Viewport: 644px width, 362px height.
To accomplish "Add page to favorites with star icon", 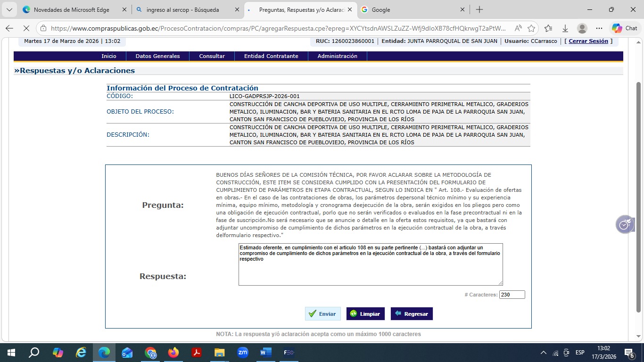I will [531, 28].
